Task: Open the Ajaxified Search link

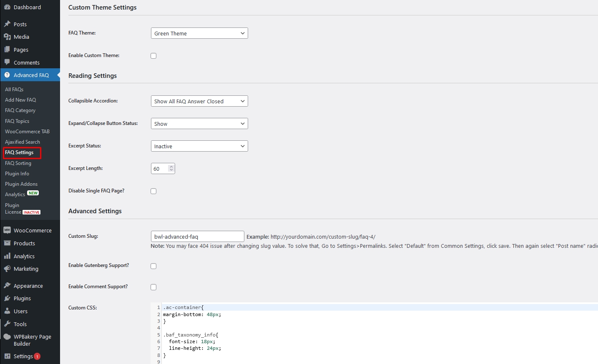Action: click(23, 142)
